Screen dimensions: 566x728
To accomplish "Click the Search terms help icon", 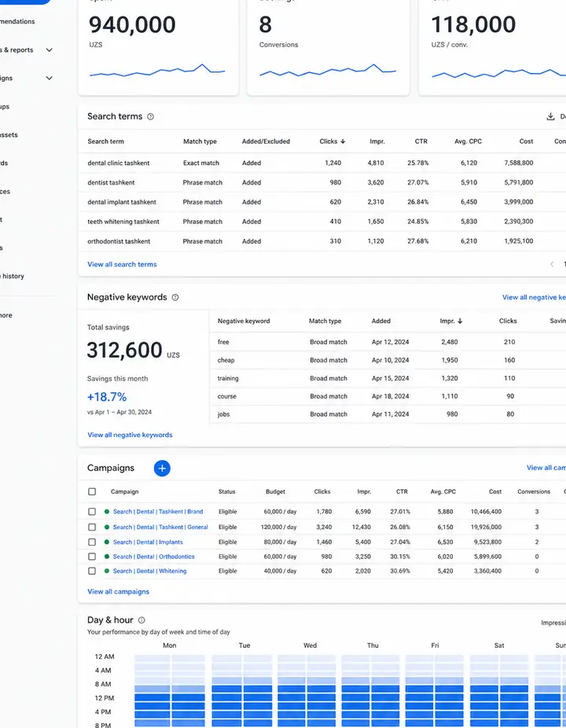I will click(x=150, y=116).
